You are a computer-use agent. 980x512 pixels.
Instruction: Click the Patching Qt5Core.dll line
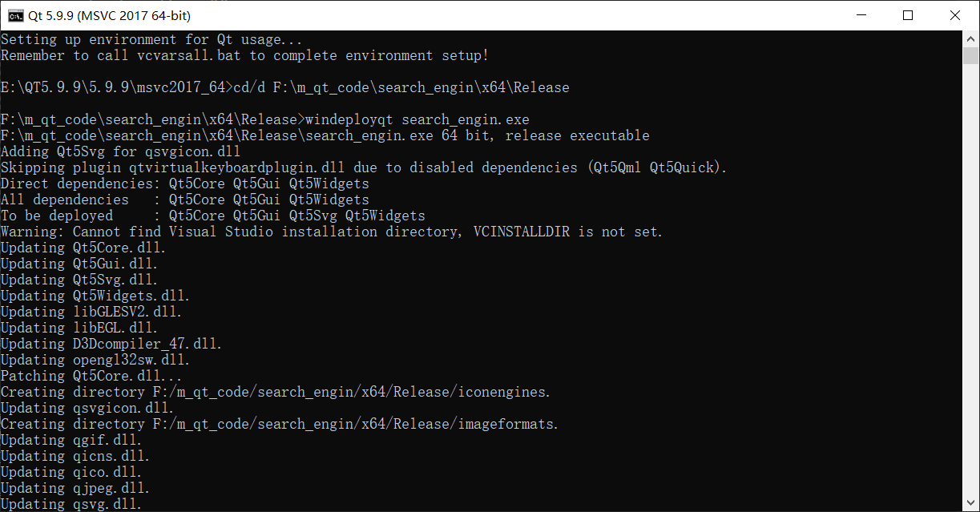(104, 375)
